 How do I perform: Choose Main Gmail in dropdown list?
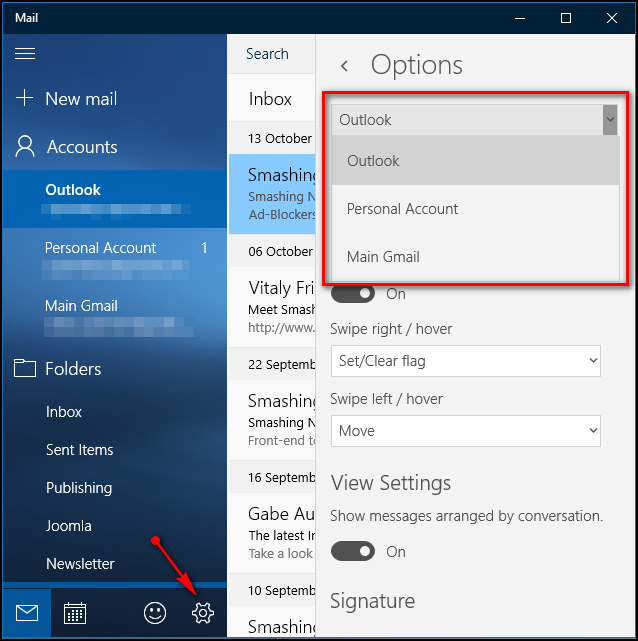383,257
